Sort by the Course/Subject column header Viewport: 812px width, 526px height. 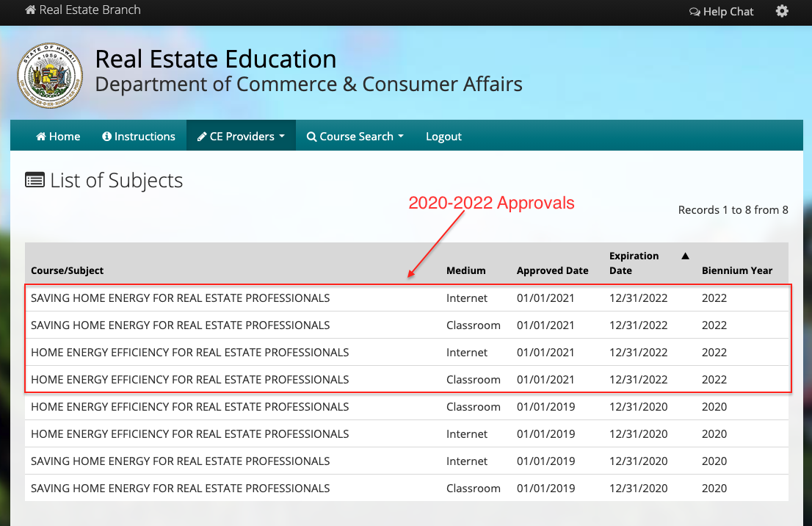coord(67,270)
